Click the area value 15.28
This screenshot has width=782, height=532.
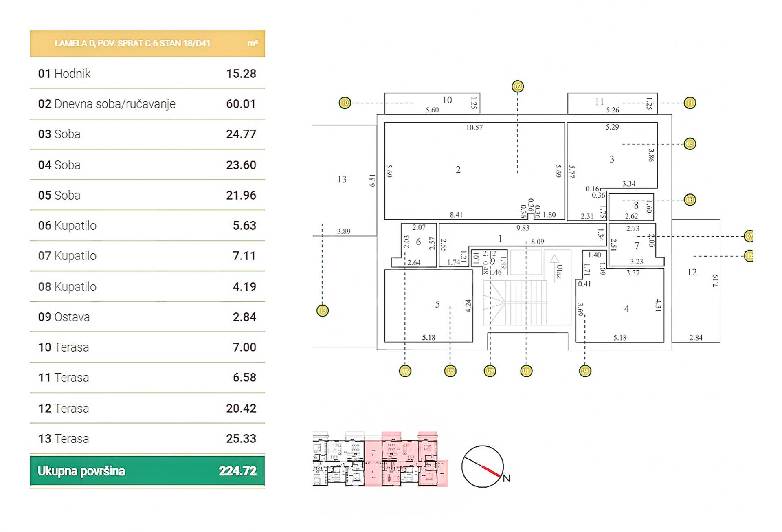(241, 74)
